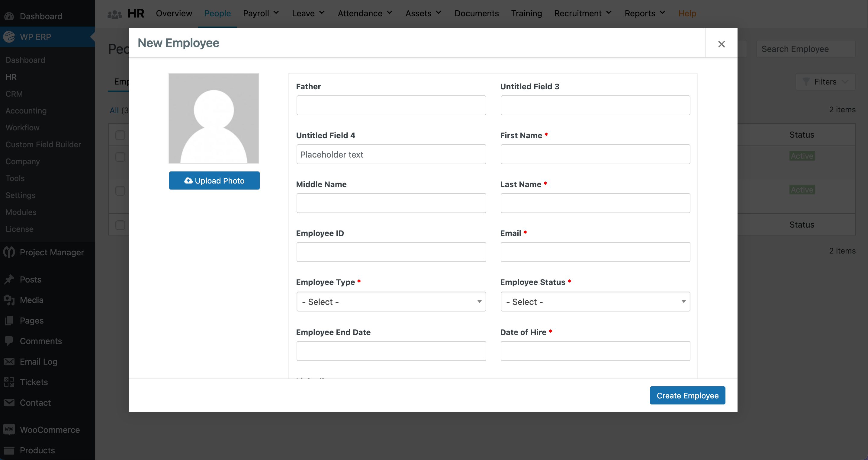The width and height of the screenshot is (868, 460).
Task: Click the First Name input field
Action: click(x=595, y=154)
